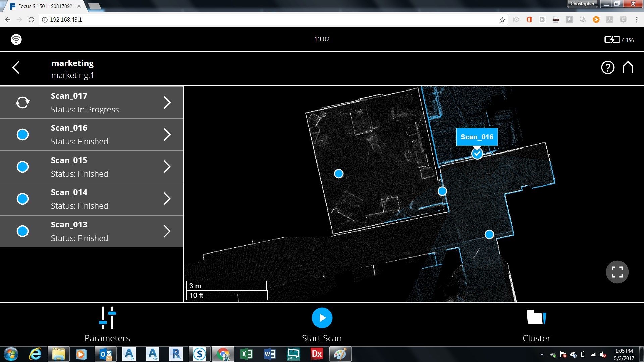Open Microsoft Word from the taskbar
The height and width of the screenshot is (362, 644).
(x=270, y=354)
